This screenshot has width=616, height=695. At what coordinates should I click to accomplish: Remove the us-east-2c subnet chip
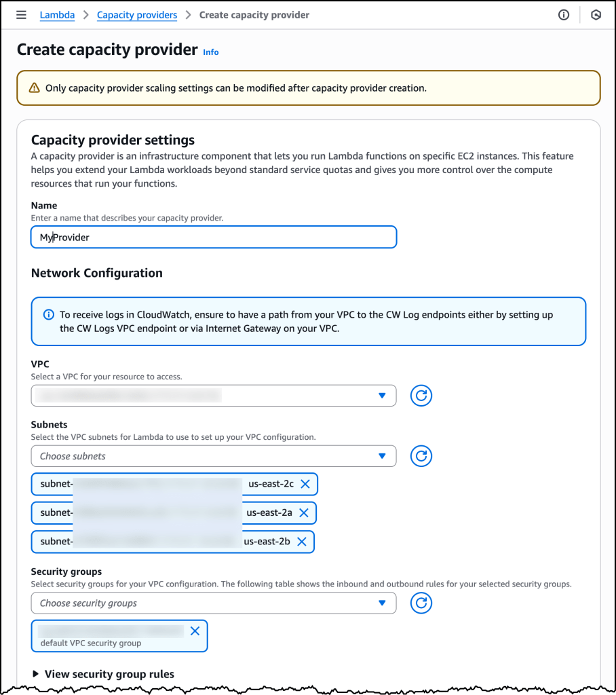tap(305, 484)
